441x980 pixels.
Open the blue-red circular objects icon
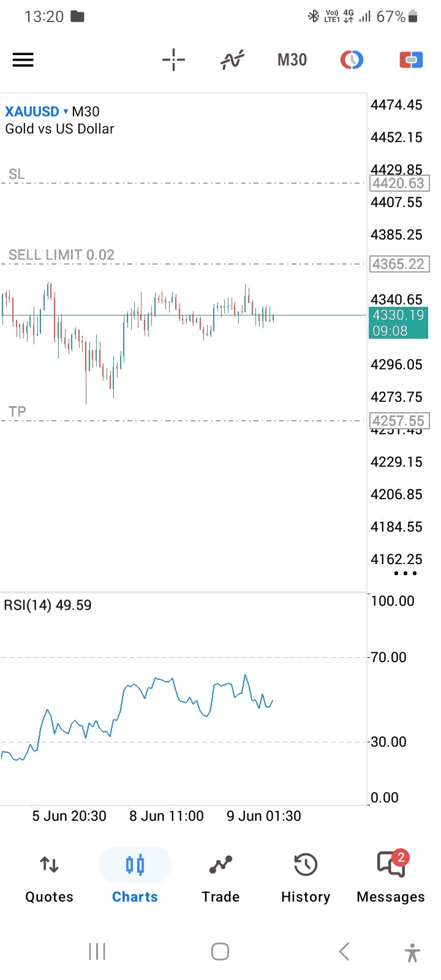[352, 60]
